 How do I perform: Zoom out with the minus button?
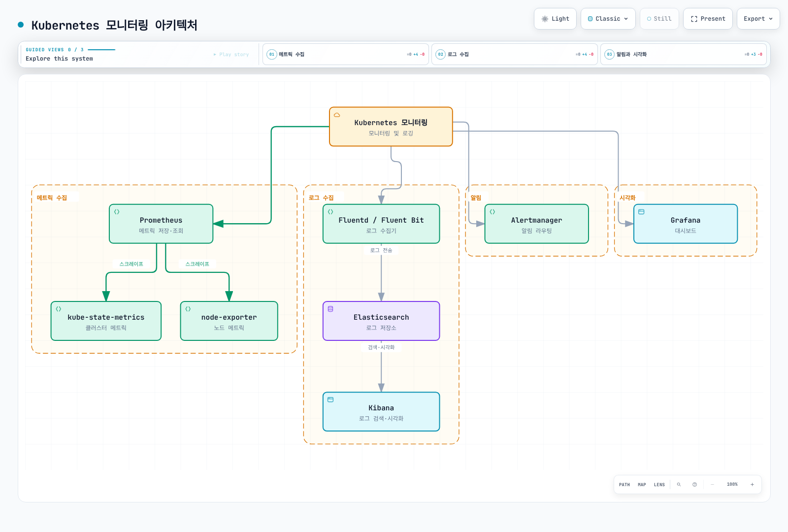pyautogui.click(x=712, y=485)
